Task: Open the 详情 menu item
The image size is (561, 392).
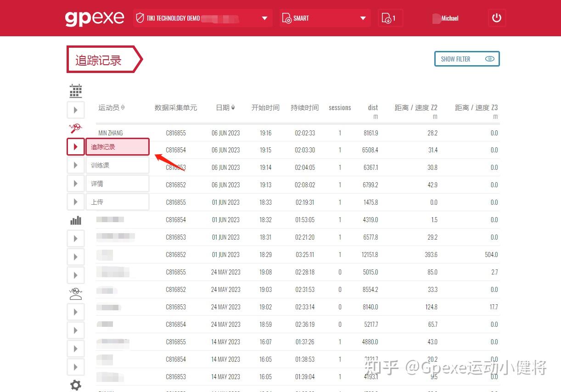Action: 118,183
